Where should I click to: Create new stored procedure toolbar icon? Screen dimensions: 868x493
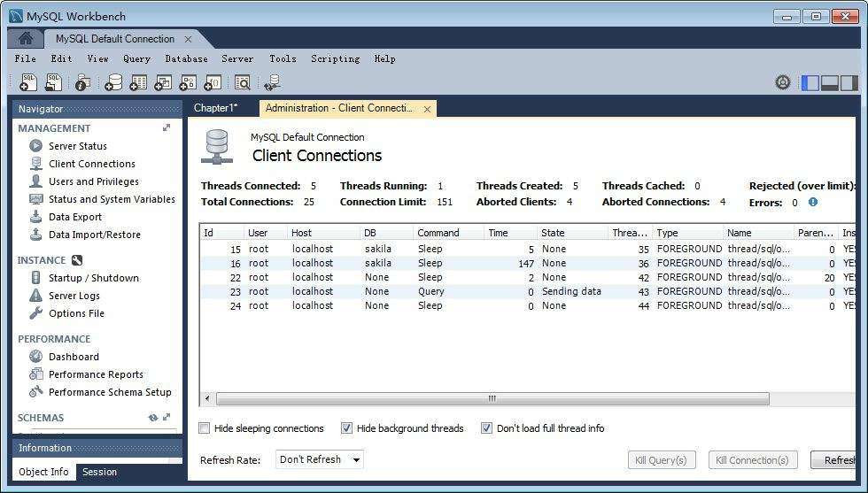pos(188,82)
